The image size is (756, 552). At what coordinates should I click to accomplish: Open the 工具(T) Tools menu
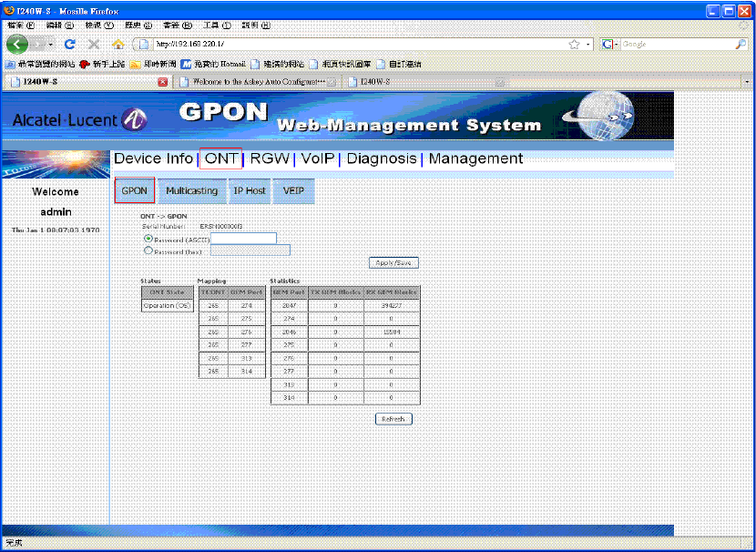[x=217, y=26]
